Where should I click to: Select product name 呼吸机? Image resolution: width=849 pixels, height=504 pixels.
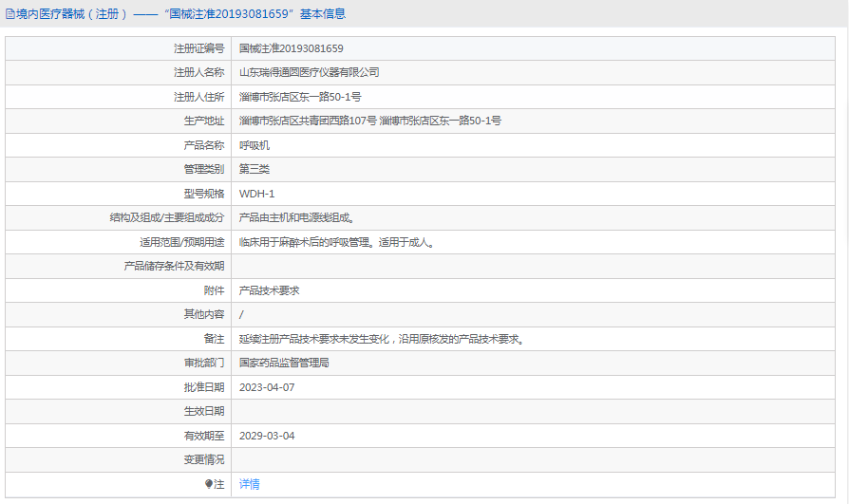click(x=255, y=145)
